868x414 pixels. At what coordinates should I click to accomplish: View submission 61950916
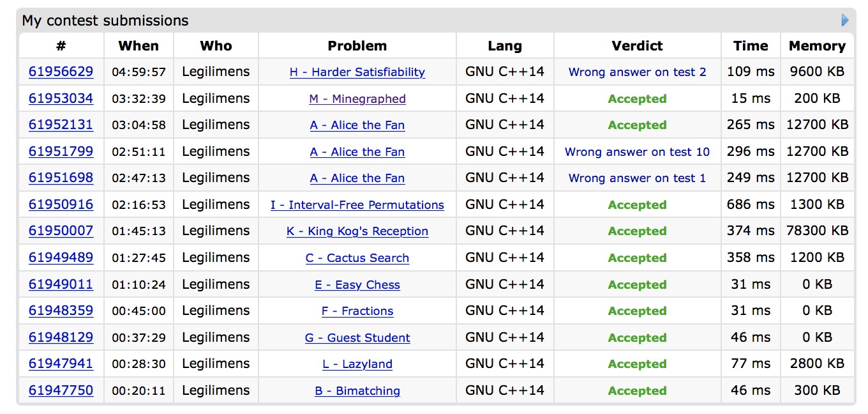[61, 204]
